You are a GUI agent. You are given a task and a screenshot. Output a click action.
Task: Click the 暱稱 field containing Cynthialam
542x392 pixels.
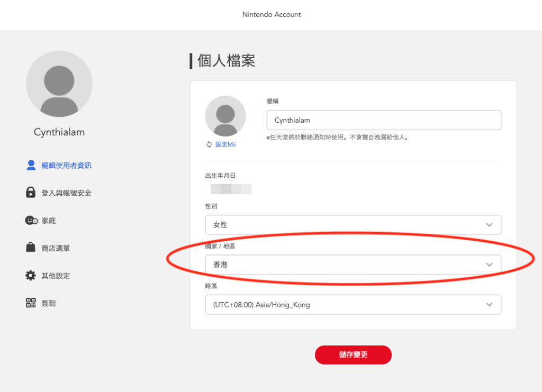coord(384,120)
